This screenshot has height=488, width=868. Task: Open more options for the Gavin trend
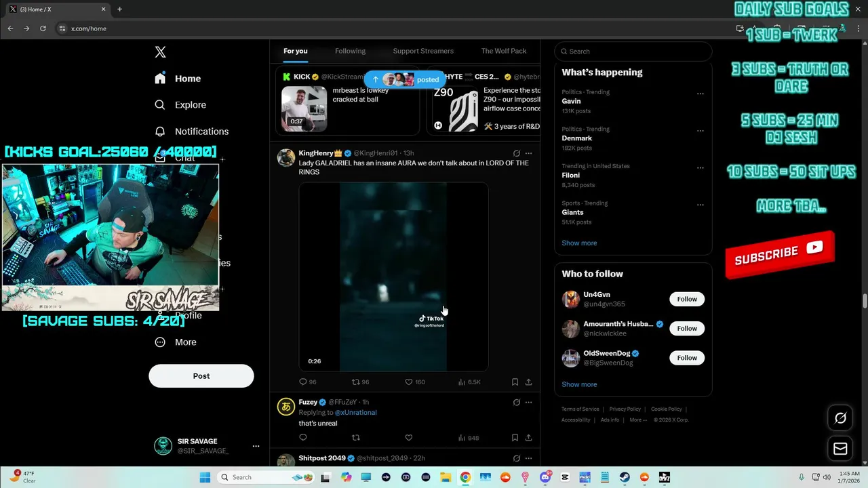tap(701, 94)
